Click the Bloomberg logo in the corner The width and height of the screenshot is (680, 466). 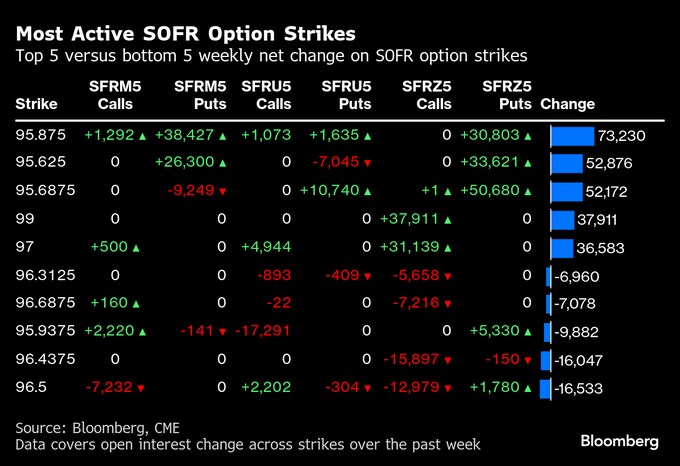click(x=619, y=441)
